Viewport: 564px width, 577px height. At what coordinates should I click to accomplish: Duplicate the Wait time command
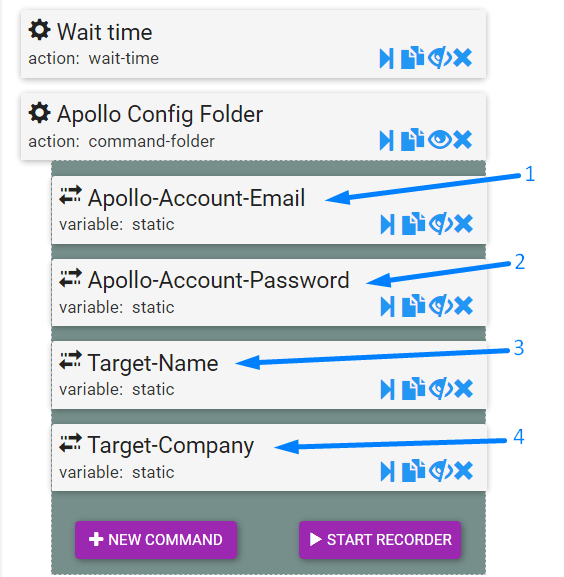point(412,57)
